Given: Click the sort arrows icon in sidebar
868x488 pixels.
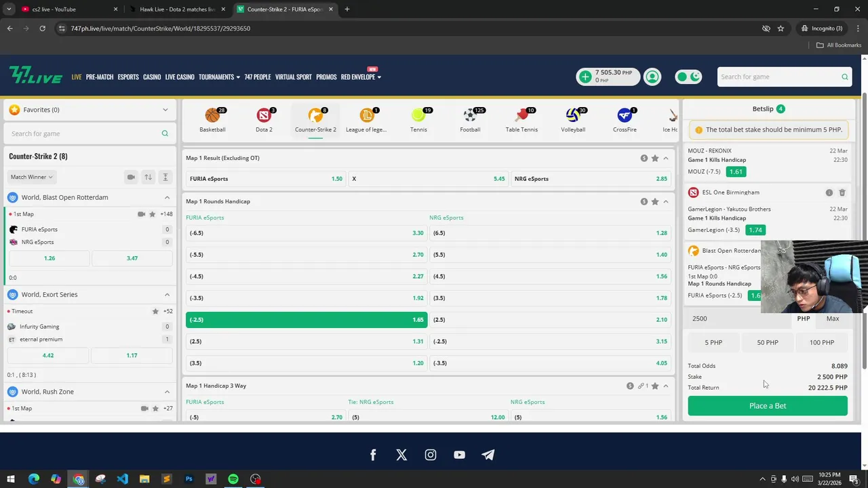Looking at the screenshot, I should point(148,177).
